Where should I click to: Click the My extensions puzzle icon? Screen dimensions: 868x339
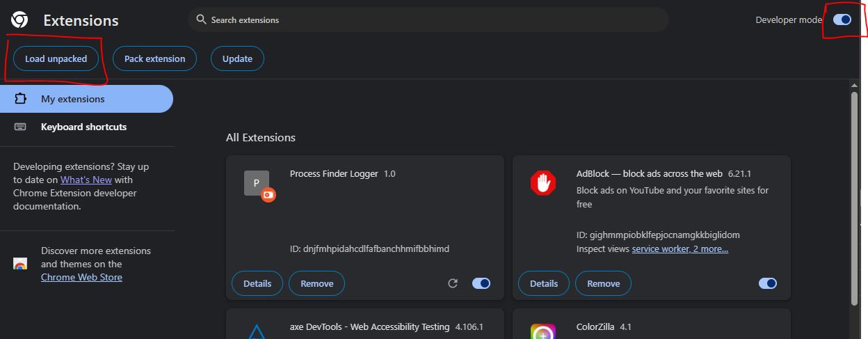click(x=20, y=99)
